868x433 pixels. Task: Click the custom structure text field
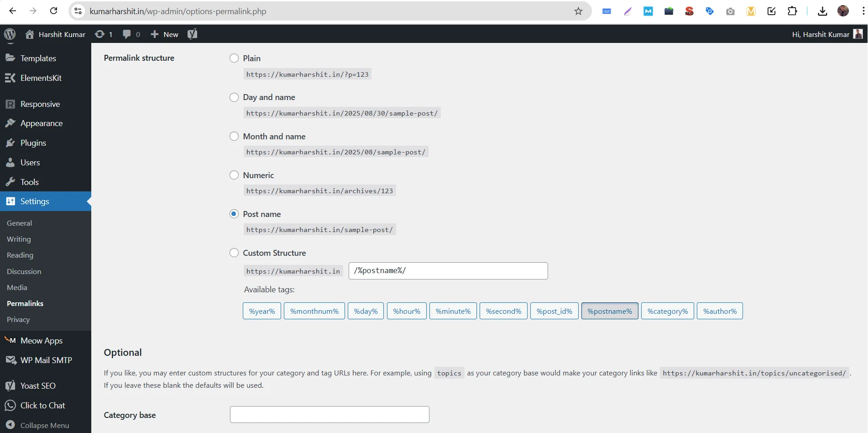click(x=448, y=271)
